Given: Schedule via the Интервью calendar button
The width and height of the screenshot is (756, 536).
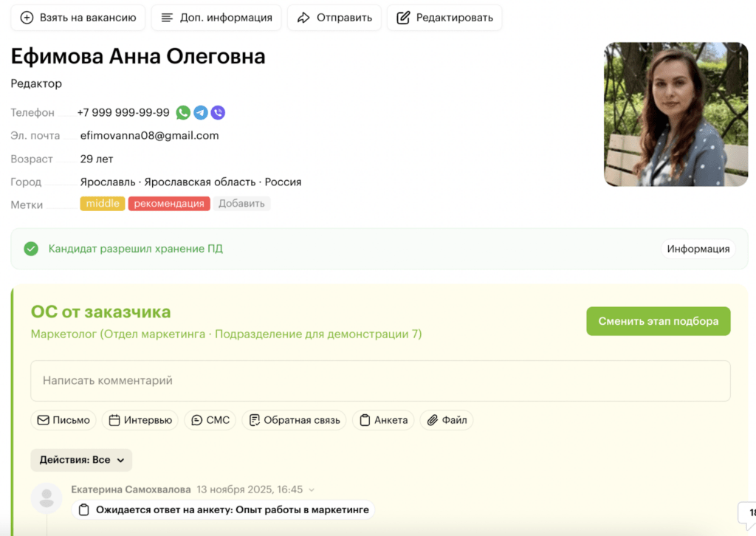Looking at the screenshot, I should point(140,420).
